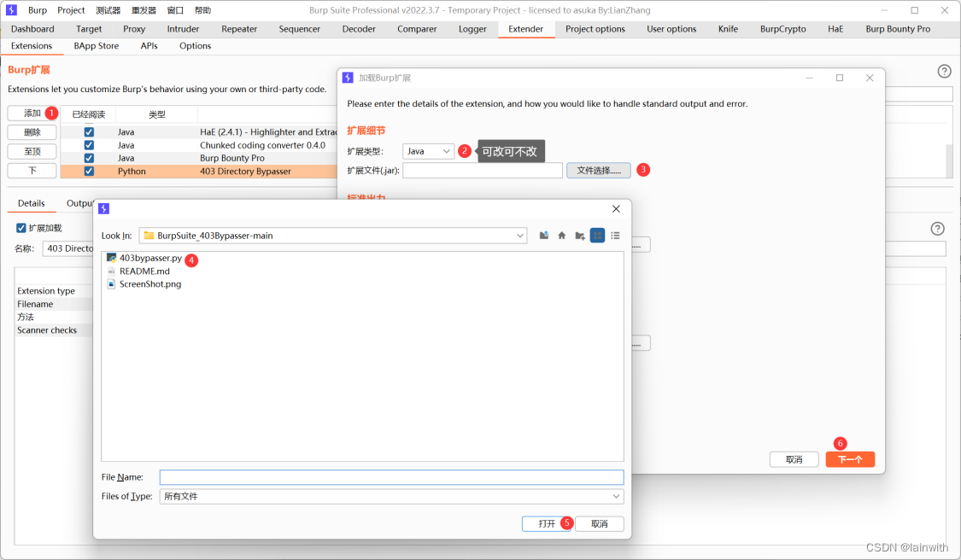
Task: Go up one folder level in file chooser
Action: [543, 236]
